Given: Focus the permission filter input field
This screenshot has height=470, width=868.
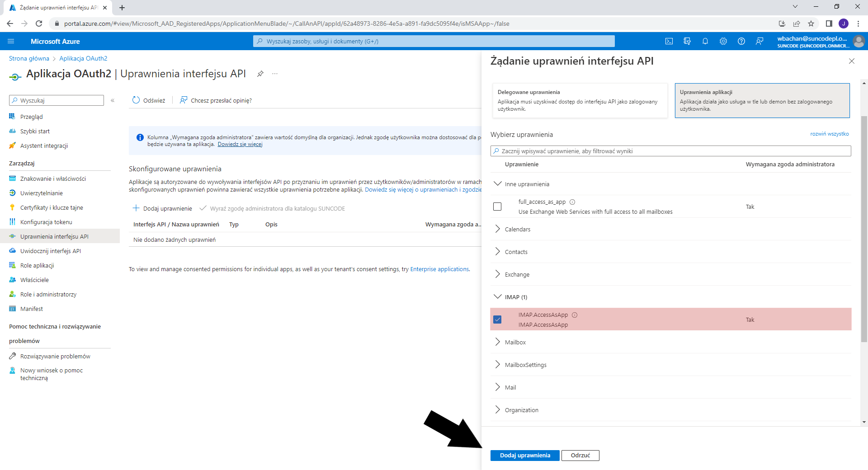Looking at the screenshot, I should [671, 151].
